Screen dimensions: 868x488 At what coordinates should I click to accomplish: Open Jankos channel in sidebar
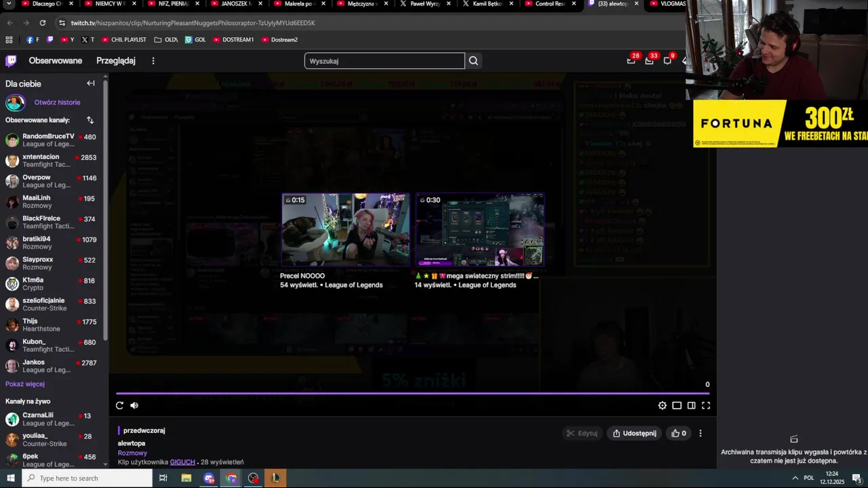click(52, 366)
